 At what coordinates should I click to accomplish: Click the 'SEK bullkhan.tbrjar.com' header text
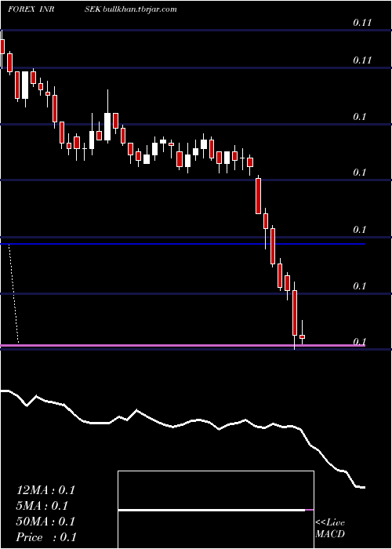point(131,9)
